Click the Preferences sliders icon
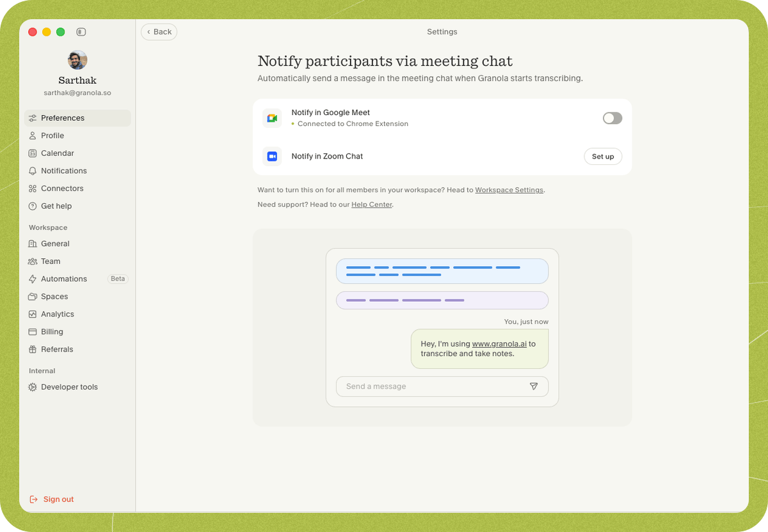 [x=33, y=118]
